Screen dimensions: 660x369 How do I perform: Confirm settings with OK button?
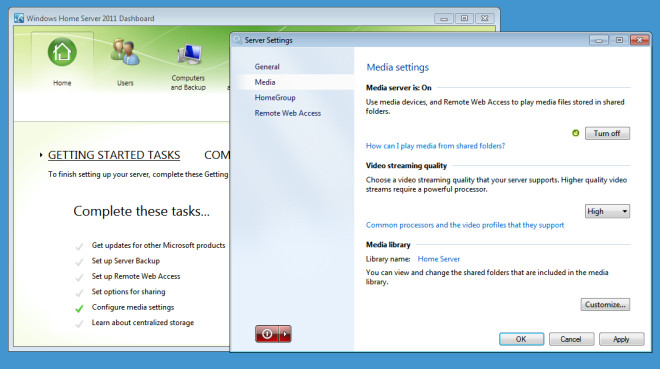tap(522, 339)
